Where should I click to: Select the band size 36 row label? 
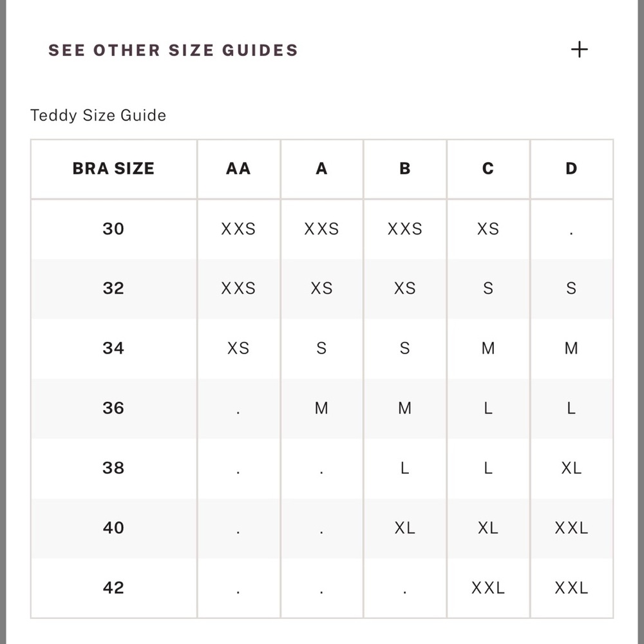point(113,408)
